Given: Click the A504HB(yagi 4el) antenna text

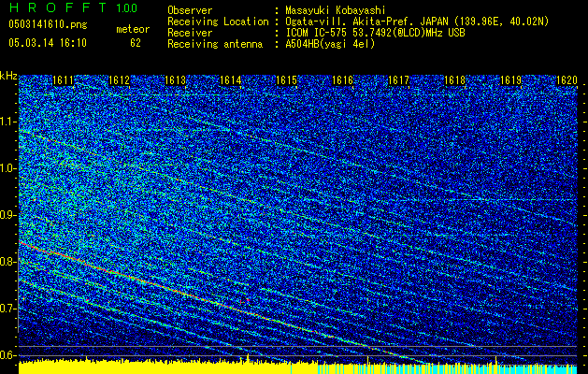Looking at the screenshot, I should pyautogui.click(x=330, y=44).
